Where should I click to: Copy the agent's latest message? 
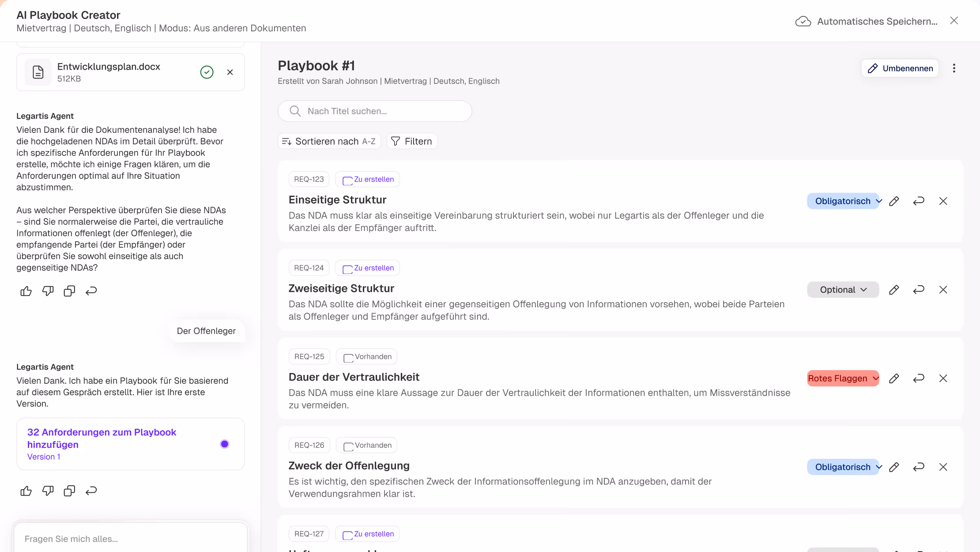click(69, 491)
